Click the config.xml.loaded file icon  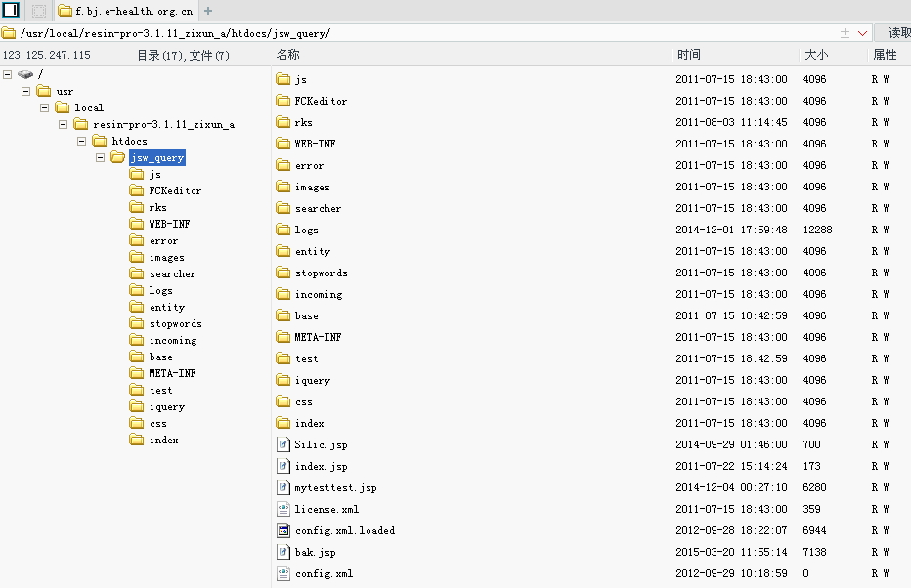point(282,530)
